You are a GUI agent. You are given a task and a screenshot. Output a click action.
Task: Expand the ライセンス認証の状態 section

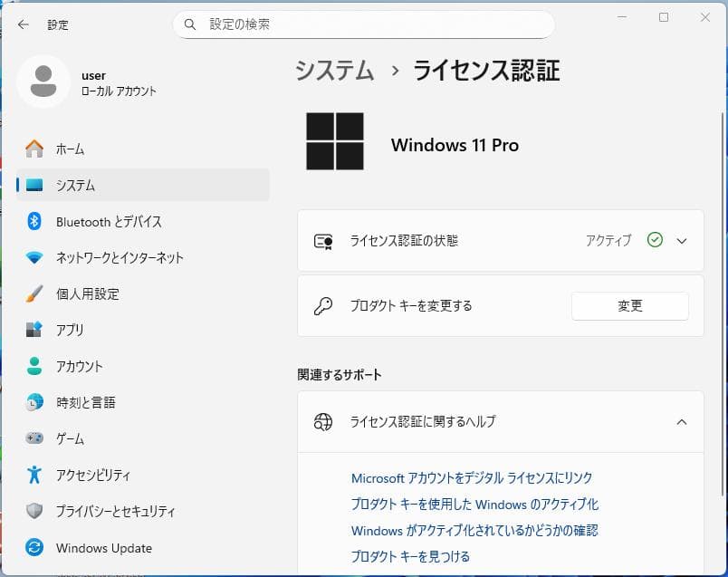(x=682, y=240)
